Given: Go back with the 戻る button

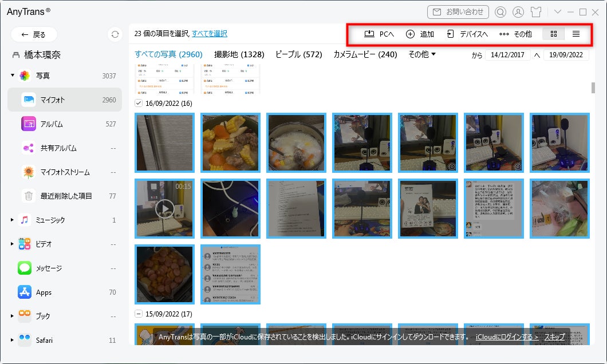Looking at the screenshot, I should (x=34, y=34).
